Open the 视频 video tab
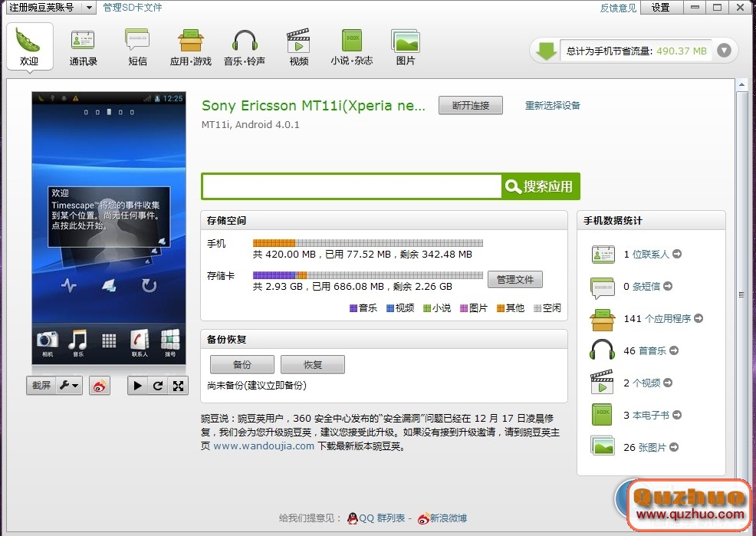The width and height of the screenshot is (756, 536). [x=298, y=48]
